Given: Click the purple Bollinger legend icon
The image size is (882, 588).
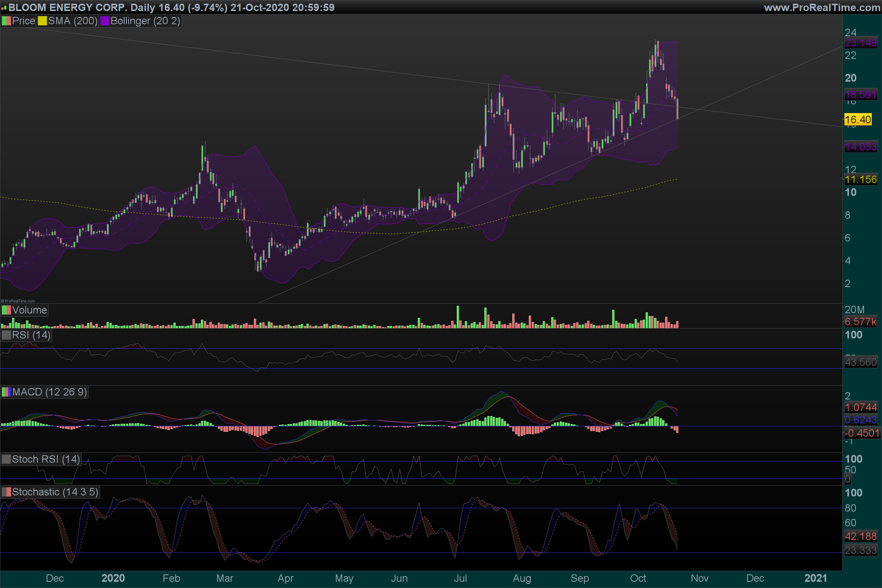Looking at the screenshot, I should pyautogui.click(x=105, y=21).
